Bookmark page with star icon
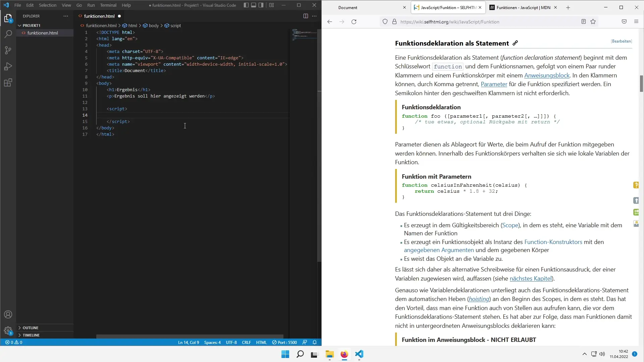644x362 pixels. click(593, 22)
